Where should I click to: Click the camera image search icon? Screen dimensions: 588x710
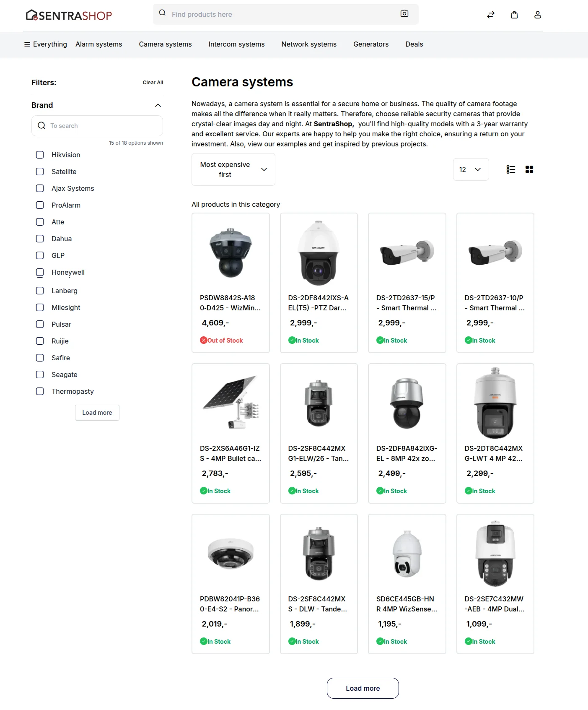click(404, 14)
